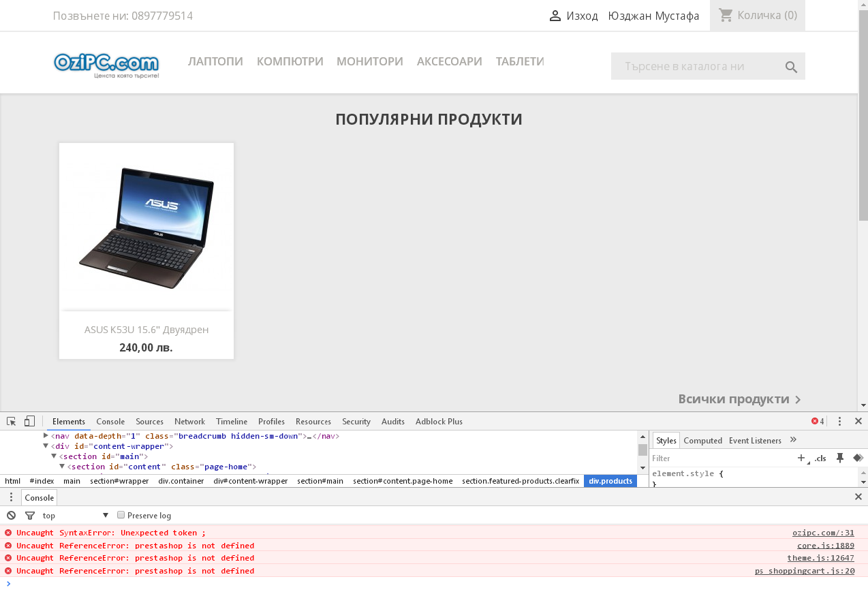Viewport: 868px width, 594px height.
Task: Click the pin toggle element state icon
Action: [x=840, y=458]
